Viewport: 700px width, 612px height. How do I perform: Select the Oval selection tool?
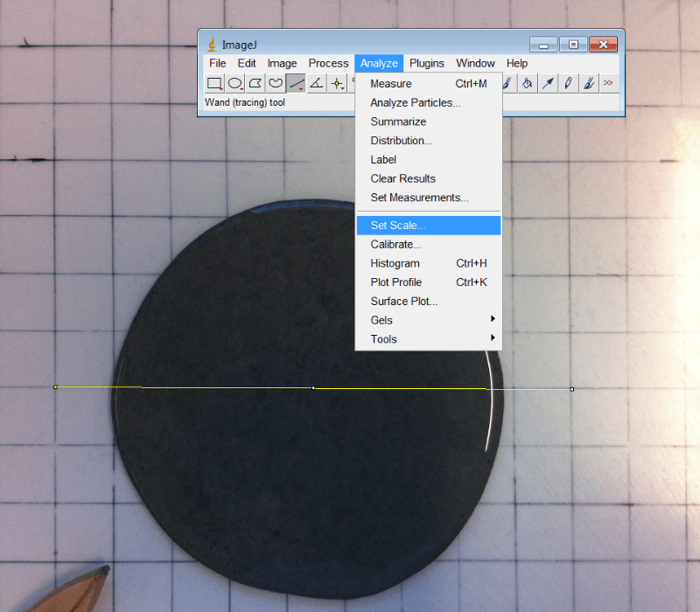click(235, 83)
